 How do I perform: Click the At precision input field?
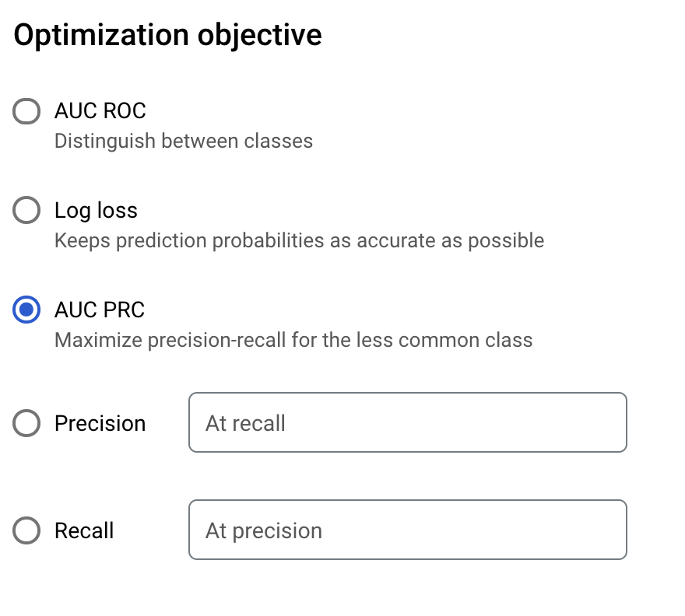(407, 530)
